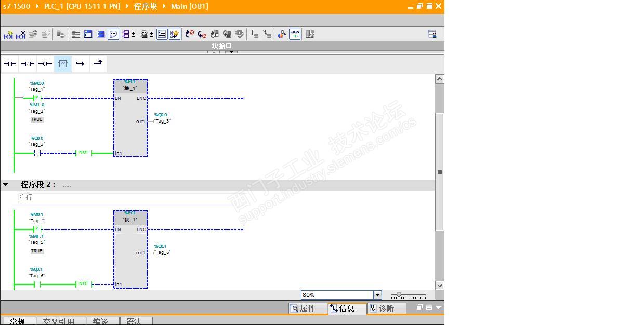Click the delete network toolbar icon
This screenshot has width=644, height=325.
click(x=21, y=34)
